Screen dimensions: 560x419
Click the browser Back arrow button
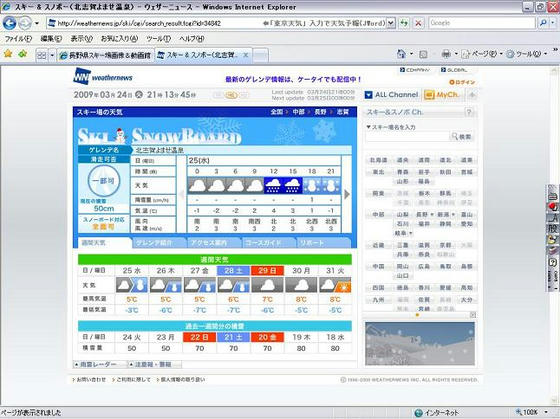(x=10, y=23)
